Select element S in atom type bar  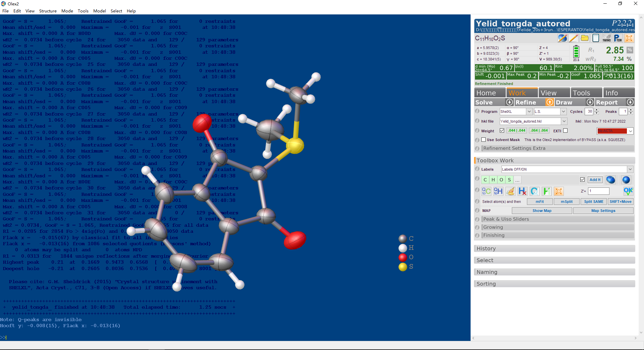(509, 180)
